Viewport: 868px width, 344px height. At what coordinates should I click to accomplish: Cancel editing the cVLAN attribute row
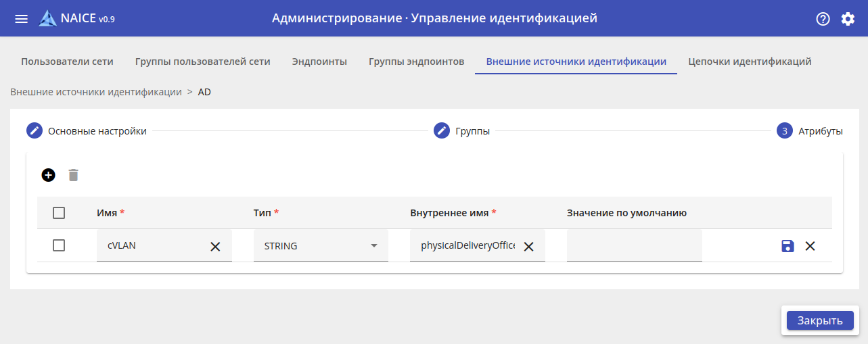pos(810,246)
